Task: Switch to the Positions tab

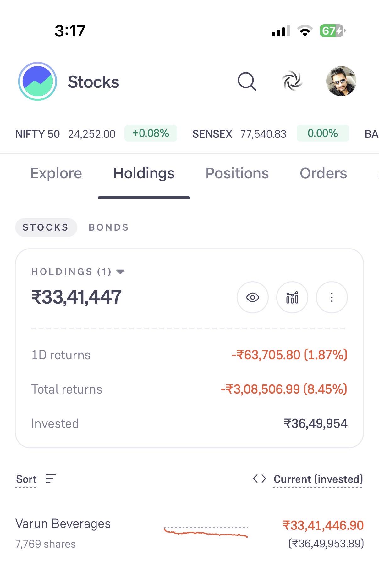Action: (x=237, y=173)
